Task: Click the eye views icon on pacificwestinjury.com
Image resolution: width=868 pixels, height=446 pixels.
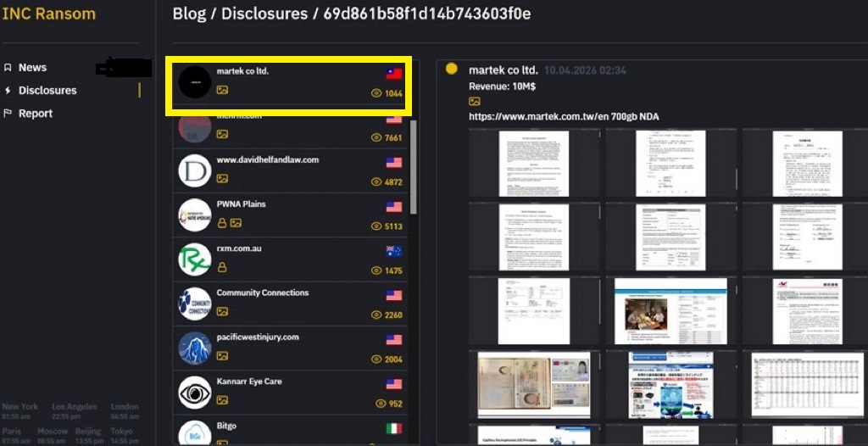Action: pos(376,360)
